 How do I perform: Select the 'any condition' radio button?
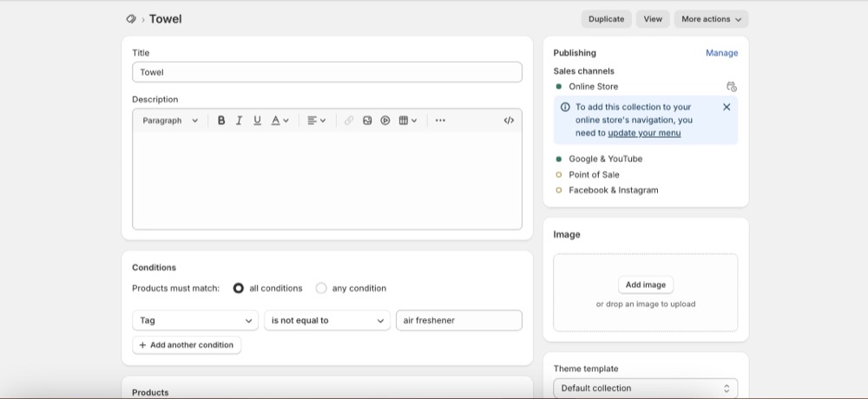(x=321, y=288)
